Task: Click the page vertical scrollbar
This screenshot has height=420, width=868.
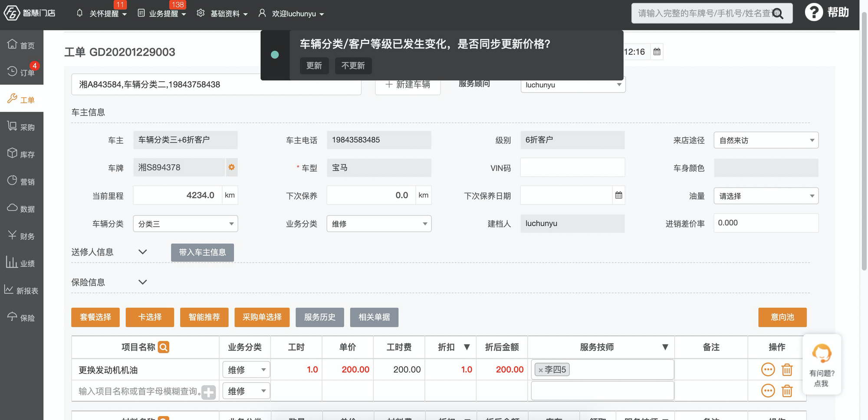Action: tap(864, 141)
